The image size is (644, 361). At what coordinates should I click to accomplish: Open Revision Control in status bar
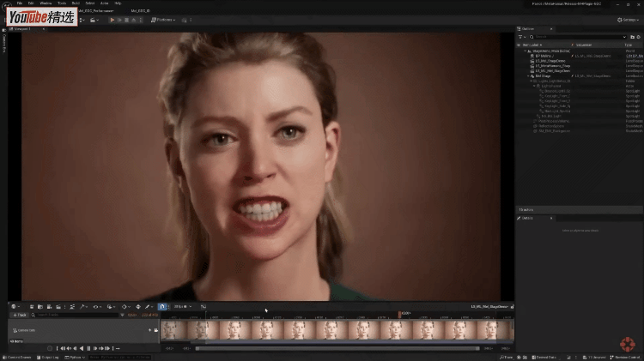click(x=625, y=358)
